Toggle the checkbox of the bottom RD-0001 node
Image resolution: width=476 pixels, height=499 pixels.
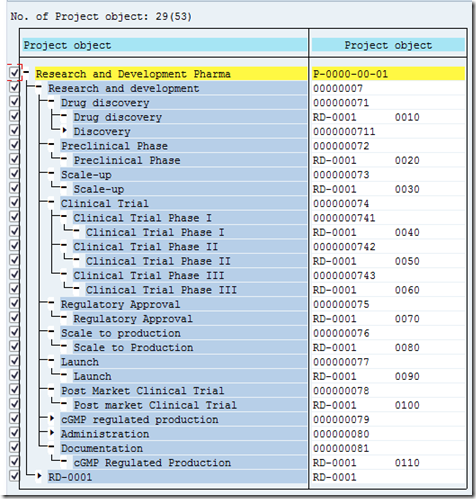(x=14, y=476)
